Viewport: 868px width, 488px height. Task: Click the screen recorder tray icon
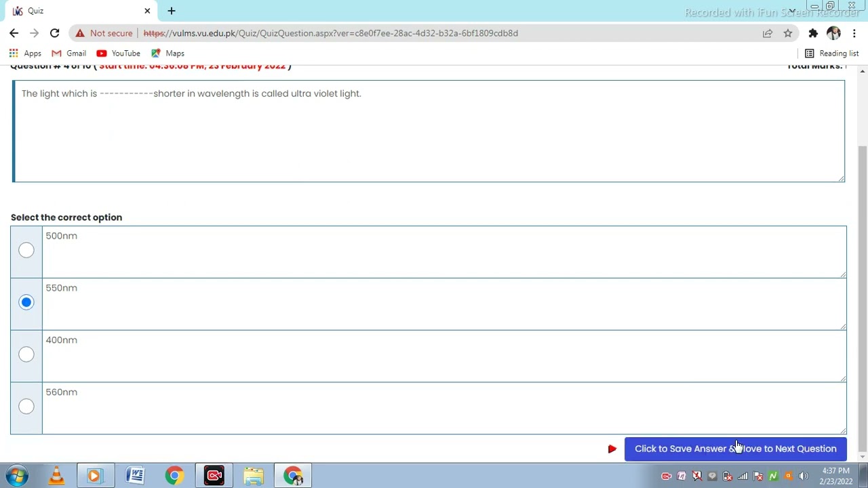666,476
